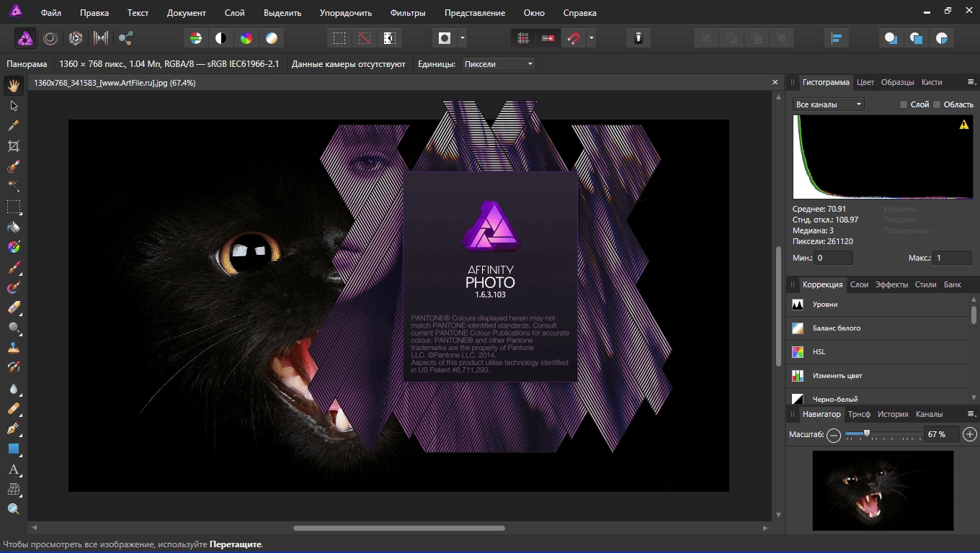The width and height of the screenshot is (980, 553).
Task: Switch to the История tab
Action: point(893,414)
